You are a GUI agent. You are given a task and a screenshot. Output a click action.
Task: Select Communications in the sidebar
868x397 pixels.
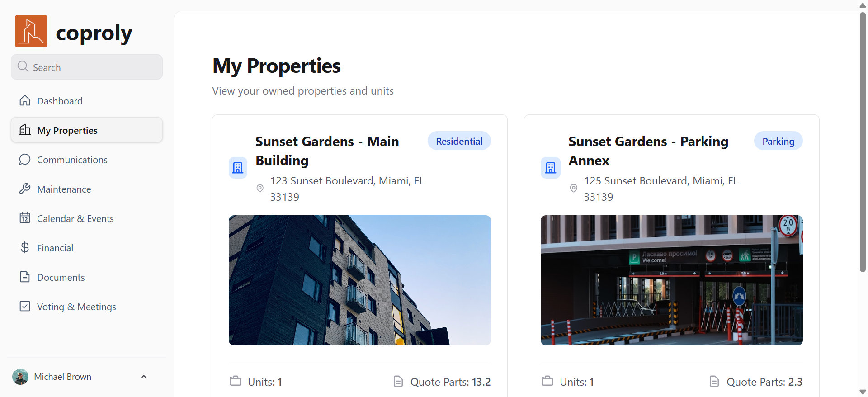point(72,159)
